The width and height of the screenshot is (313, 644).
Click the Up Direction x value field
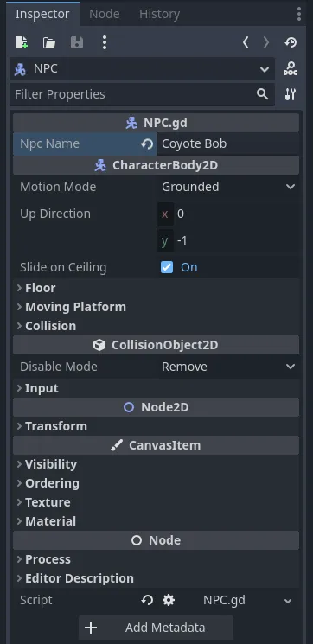tap(228, 214)
